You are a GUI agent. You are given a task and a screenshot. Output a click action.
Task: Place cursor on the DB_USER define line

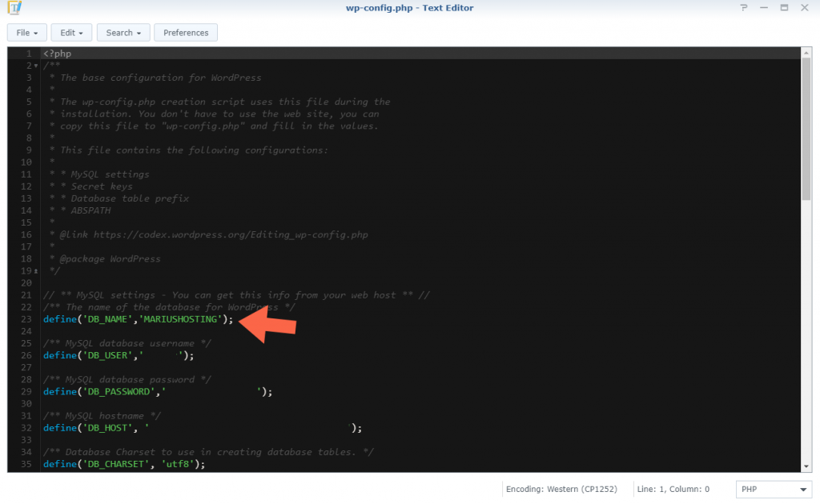(x=116, y=355)
